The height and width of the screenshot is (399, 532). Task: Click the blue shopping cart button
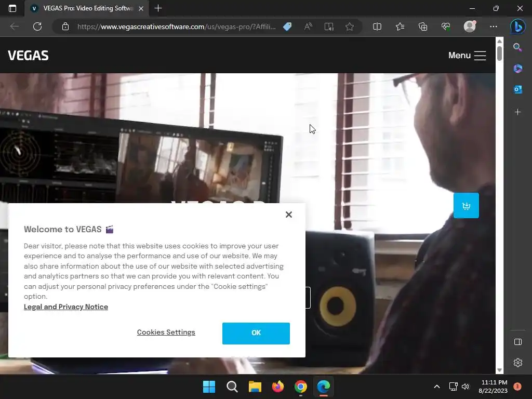click(x=466, y=206)
